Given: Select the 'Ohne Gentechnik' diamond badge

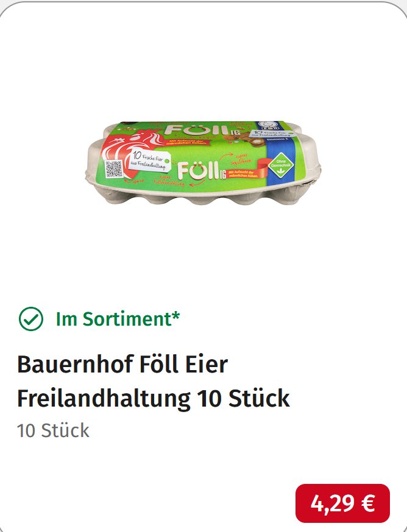Looking at the screenshot, I should click(281, 165).
